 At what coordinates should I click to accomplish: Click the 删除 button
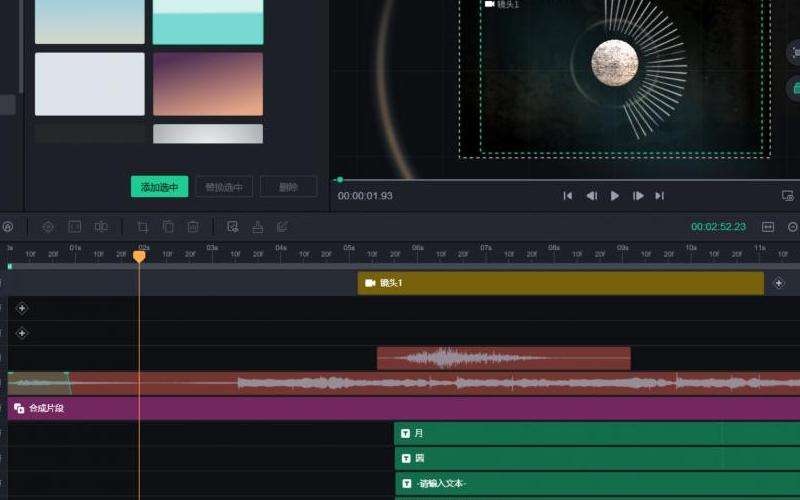(x=288, y=187)
